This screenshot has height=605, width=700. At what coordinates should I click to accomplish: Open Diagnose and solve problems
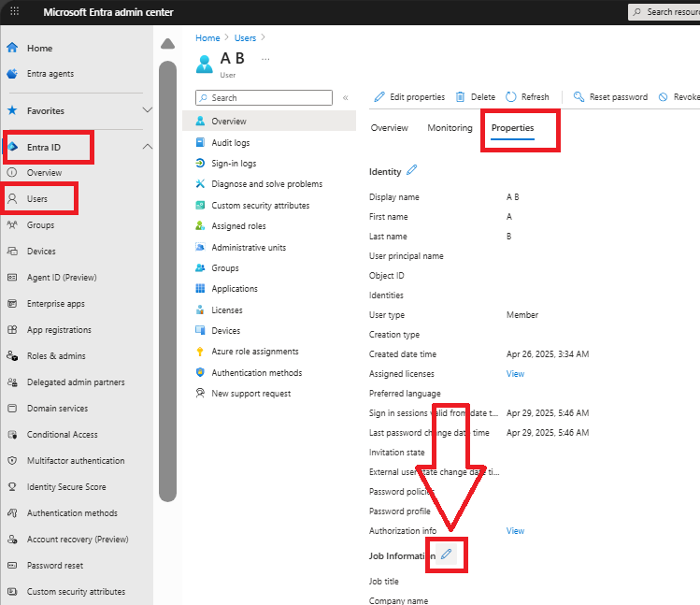269,184
